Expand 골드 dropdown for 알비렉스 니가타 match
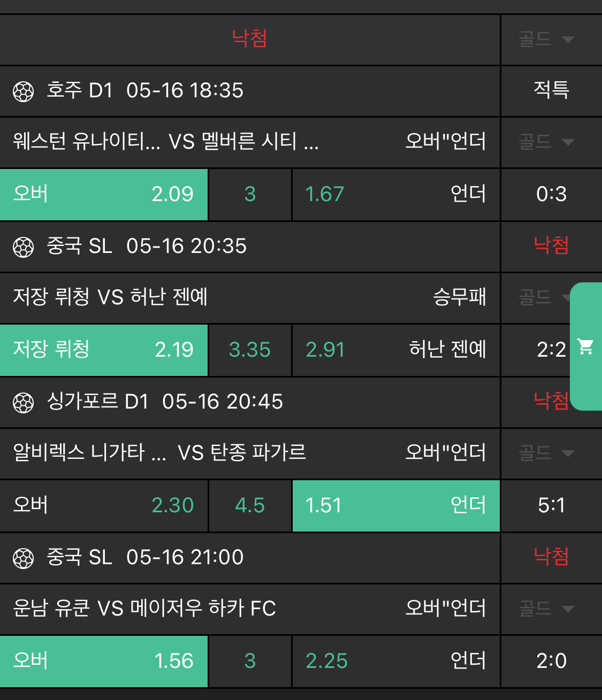 coord(547,453)
